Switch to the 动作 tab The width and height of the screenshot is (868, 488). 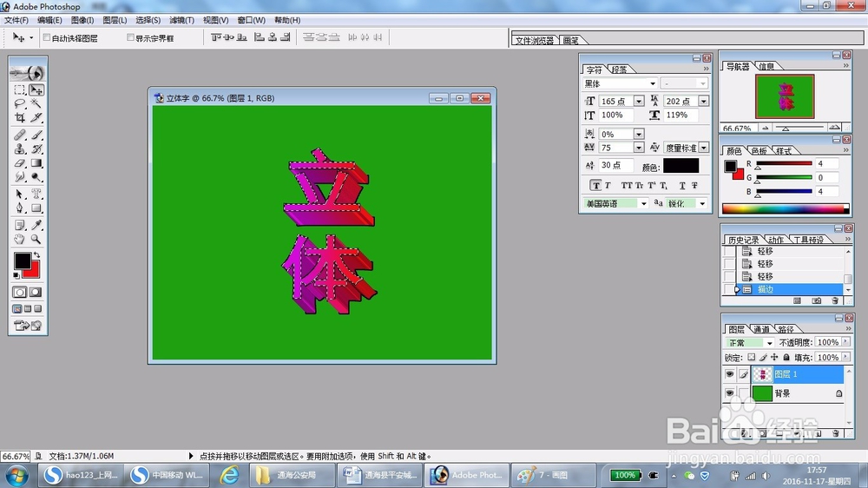(x=775, y=240)
